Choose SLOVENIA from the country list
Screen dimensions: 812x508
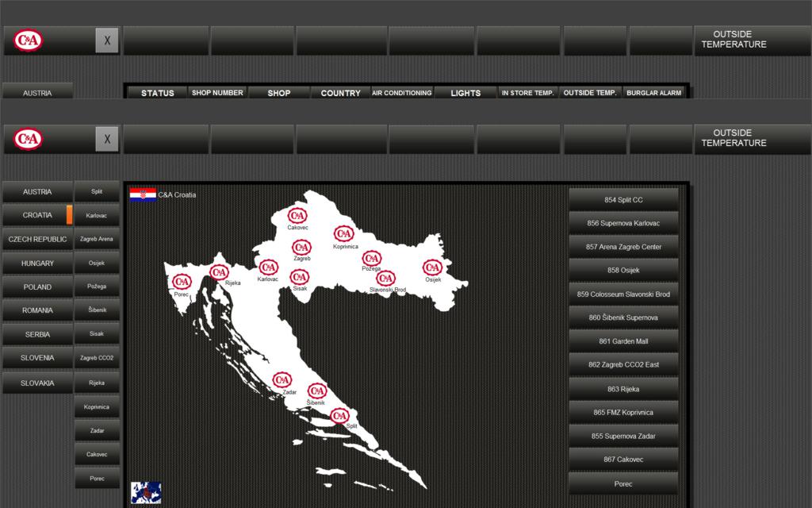37,358
